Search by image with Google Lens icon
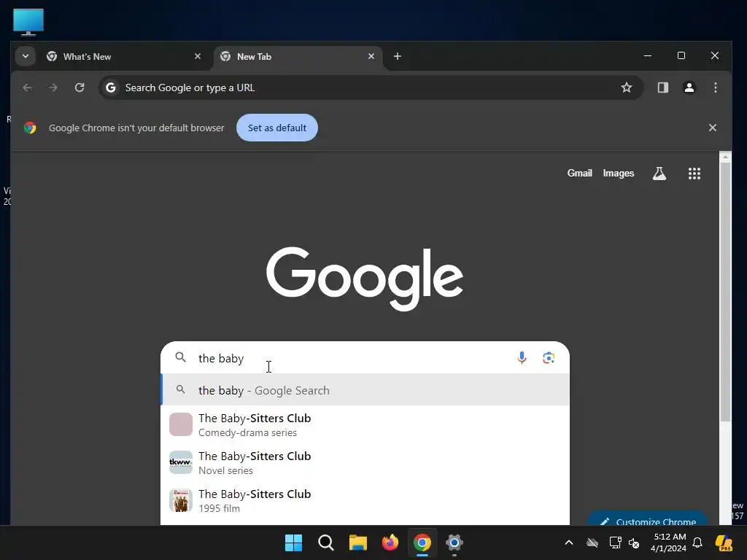 click(549, 357)
